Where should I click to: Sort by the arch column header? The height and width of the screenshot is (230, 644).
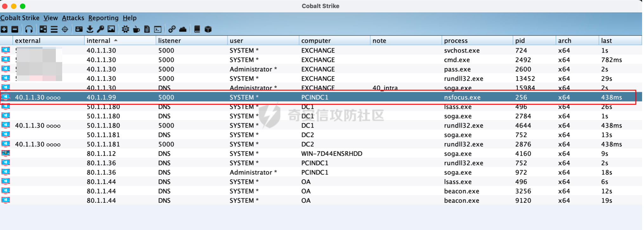[x=577, y=41]
